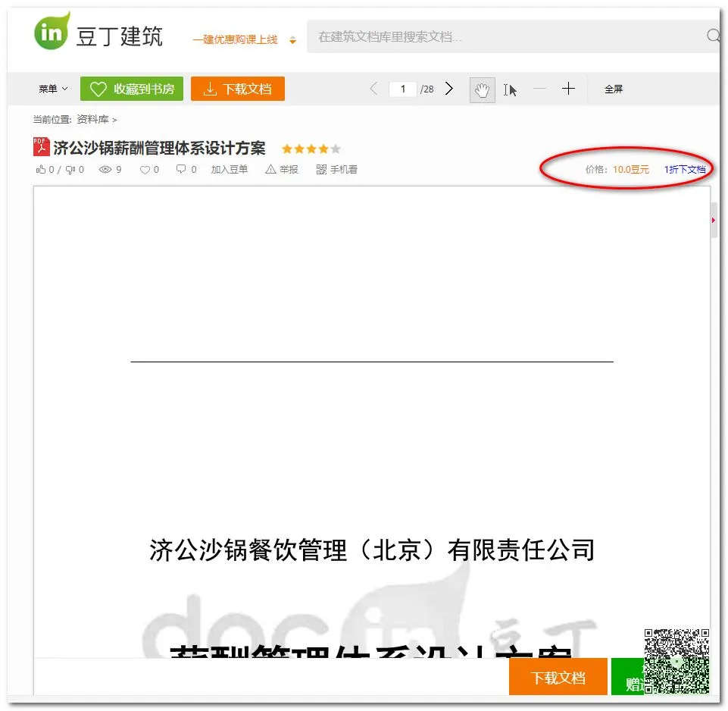Click the eye view count icon
The height and width of the screenshot is (711, 728).
click(x=105, y=169)
